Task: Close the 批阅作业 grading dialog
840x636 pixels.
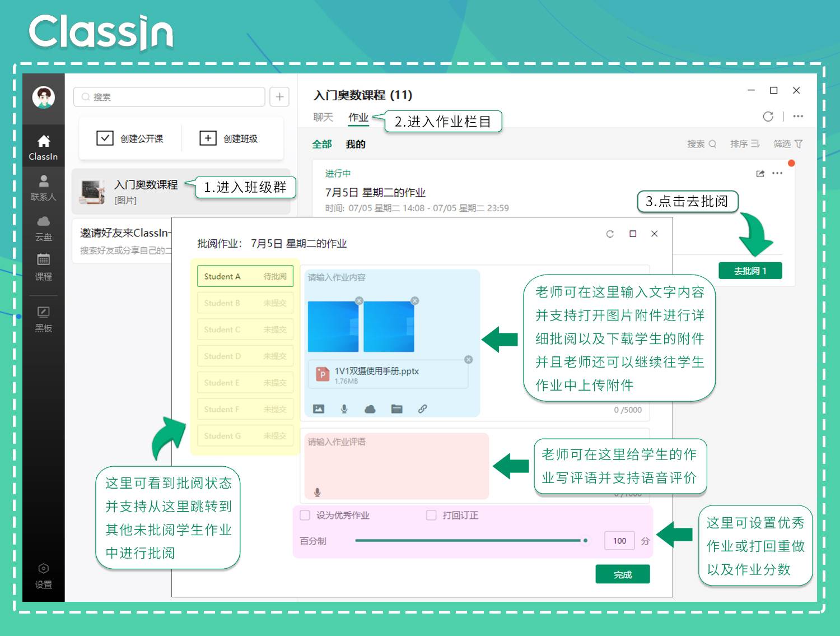Action: pos(654,234)
